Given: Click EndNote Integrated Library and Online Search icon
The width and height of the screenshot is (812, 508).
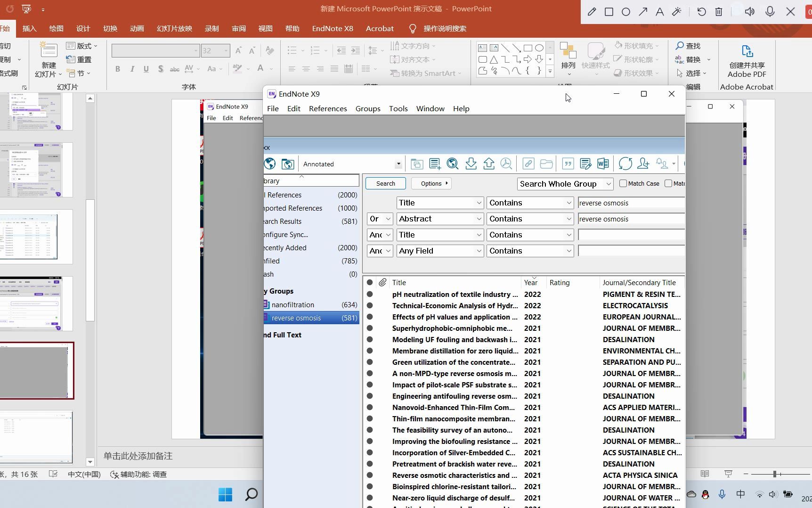Looking at the screenshot, I should click(288, 164).
